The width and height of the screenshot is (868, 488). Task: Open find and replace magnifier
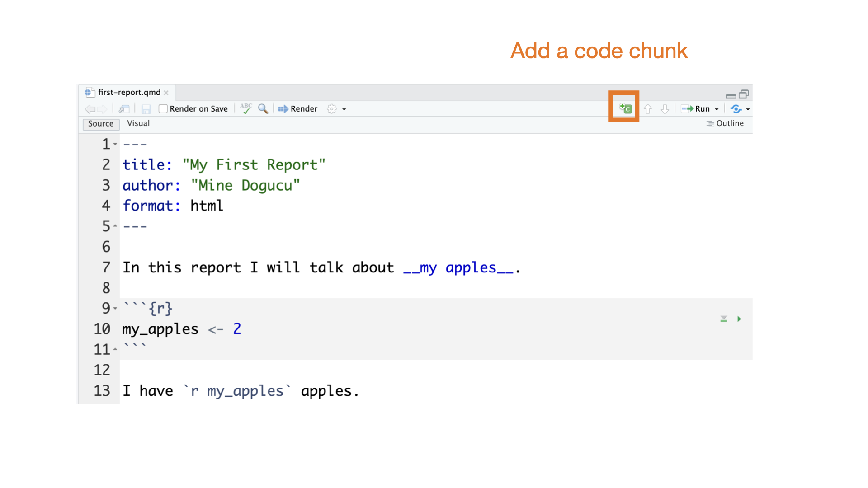[x=263, y=108]
